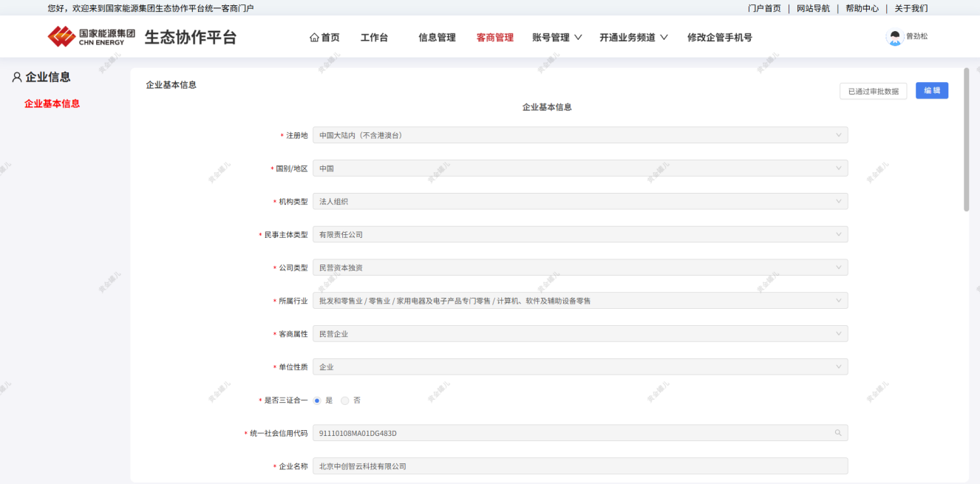Image resolution: width=980 pixels, height=484 pixels.
Task: Click the 企业名称 input field
Action: tap(580, 466)
